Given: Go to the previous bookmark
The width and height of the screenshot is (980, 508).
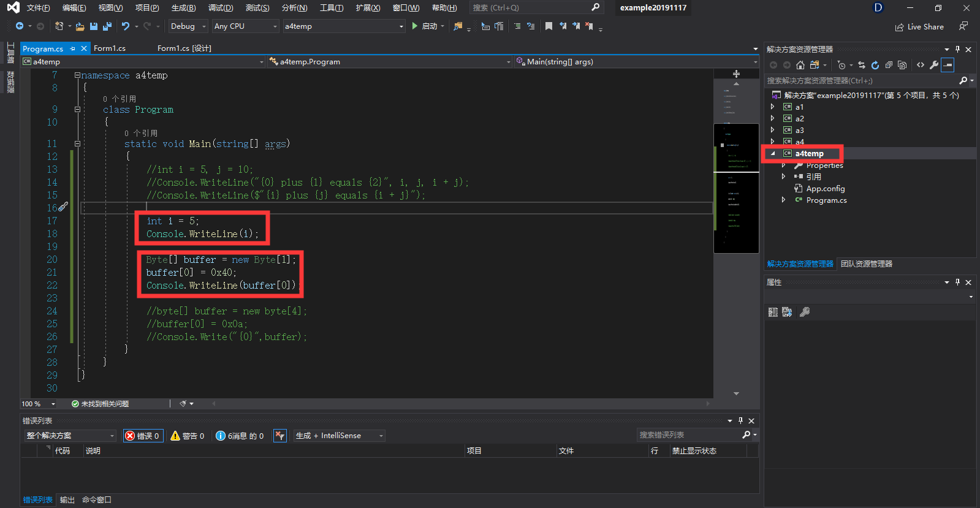Looking at the screenshot, I should 563,26.
